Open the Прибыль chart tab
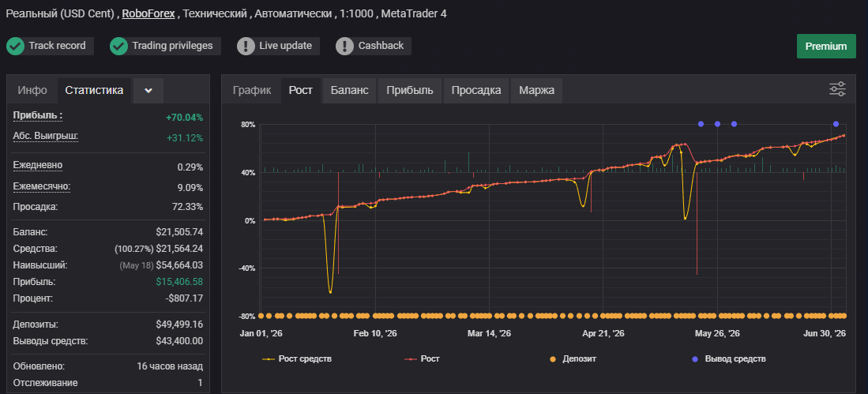This screenshot has width=868, height=394. point(410,91)
